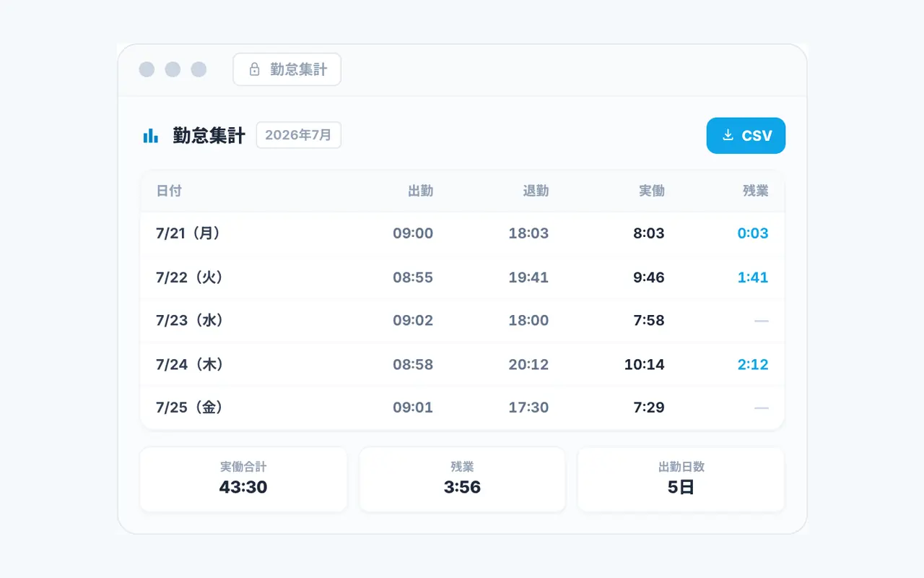Select the 7/22（火） date cell

click(191, 277)
